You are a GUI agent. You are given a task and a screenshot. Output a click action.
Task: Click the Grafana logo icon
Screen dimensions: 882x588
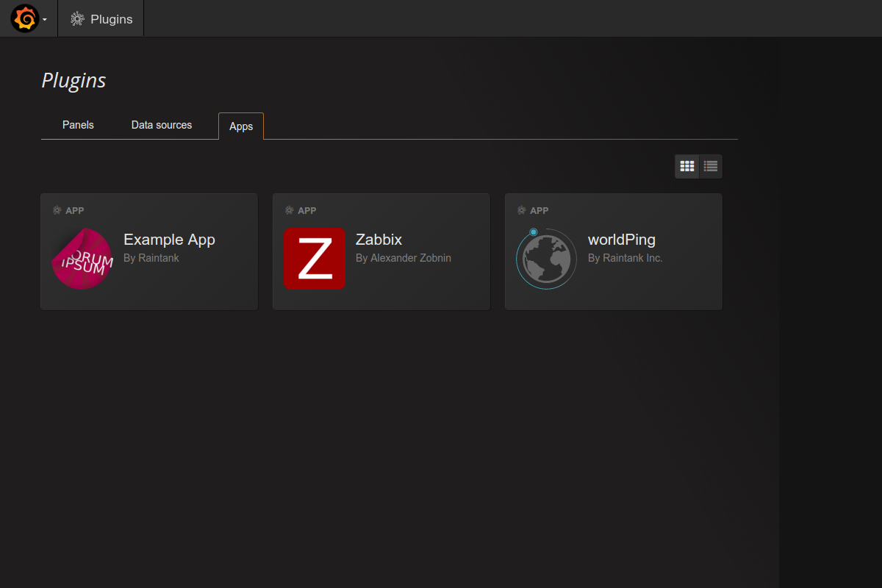coord(24,18)
